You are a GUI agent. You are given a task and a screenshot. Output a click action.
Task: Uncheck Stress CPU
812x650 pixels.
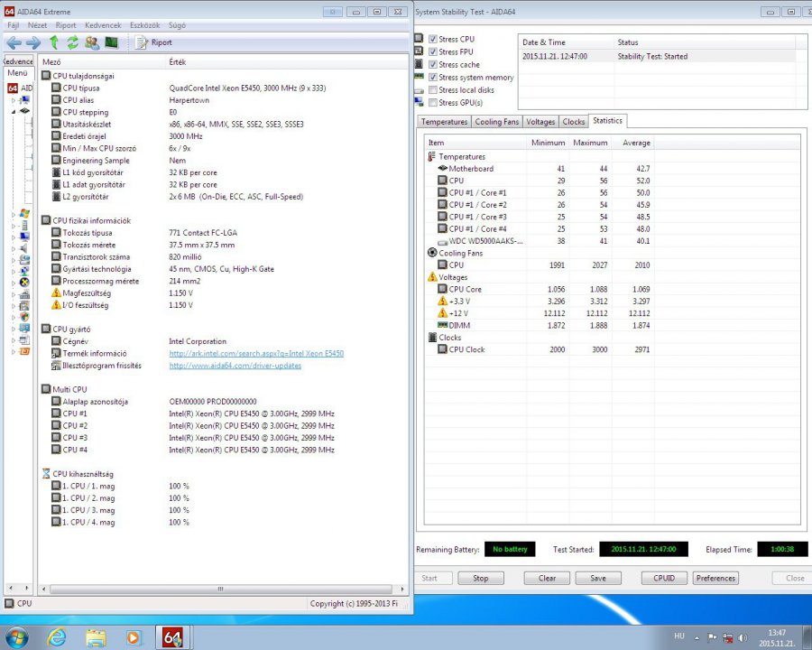[x=433, y=39]
